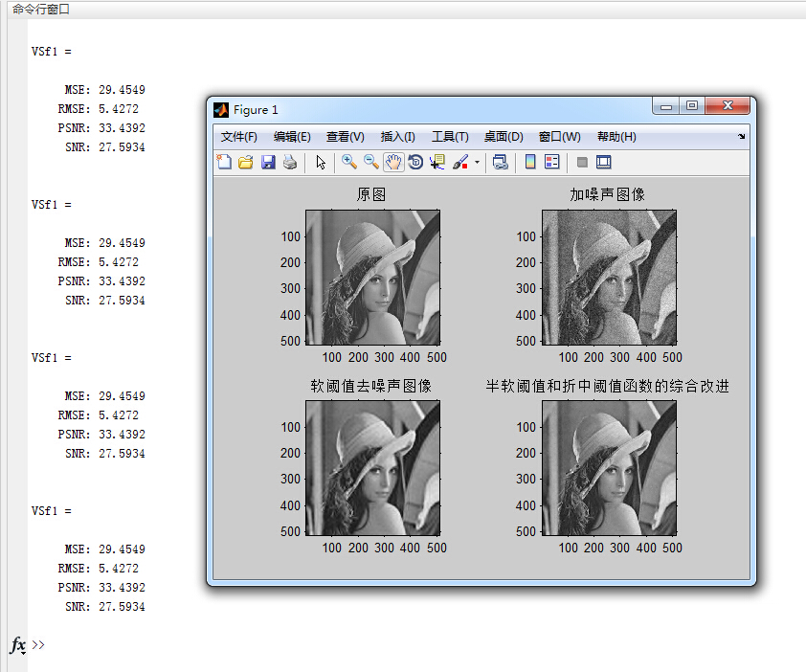Enable the Data Cursor tool
This screenshot has height=672, width=806.
437,163
